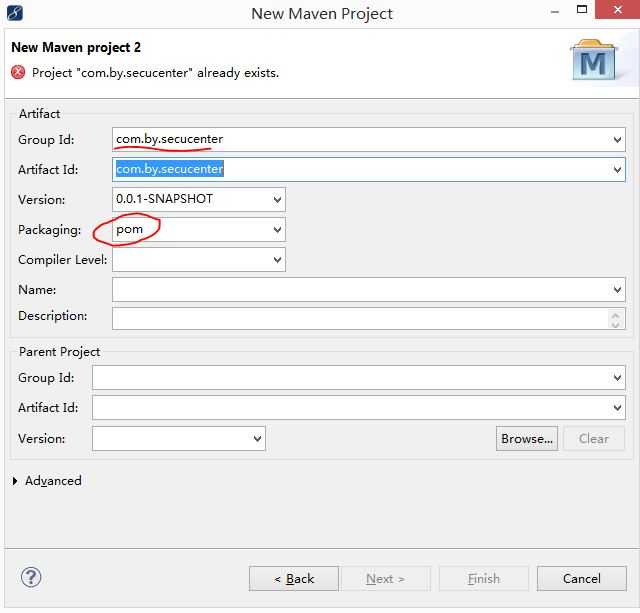Screen dimensions: 640x613
Task: Expand the Advanced section
Action: point(15,481)
